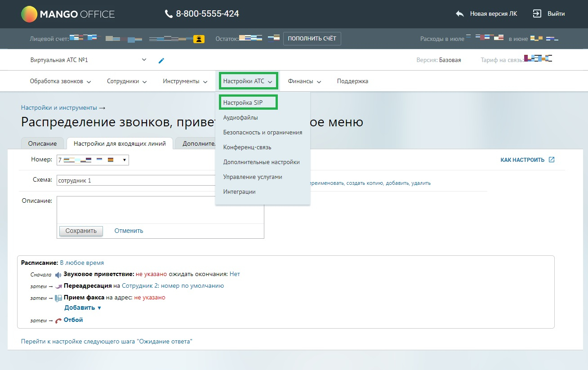Click the purple redirect arrow icon for Переадресация
Screen dimensions: 588x370
click(58, 286)
